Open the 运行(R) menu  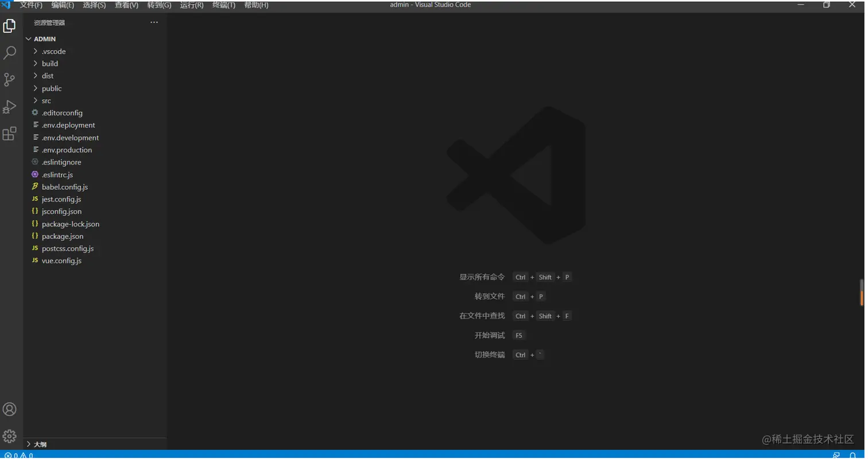192,5
